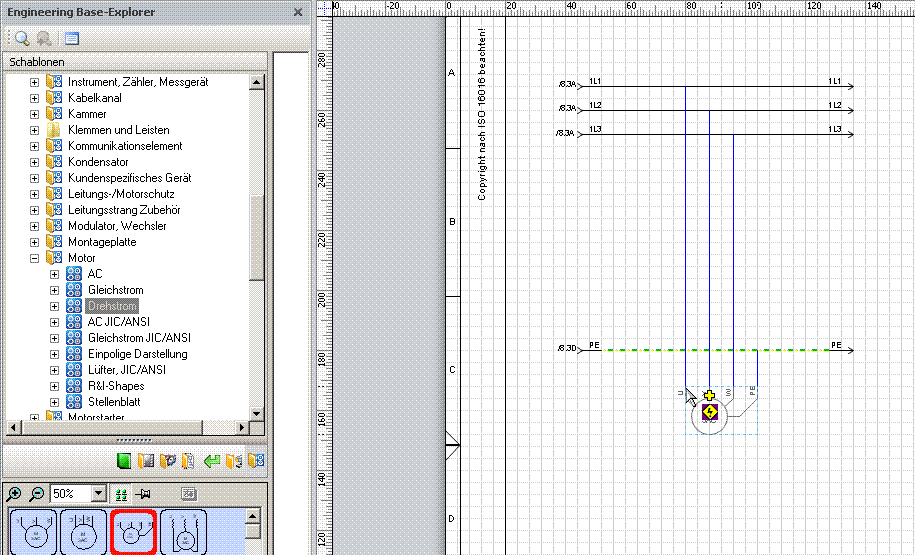Close the Engineering Base-Explorer panel
Viewport: 916px width, 556px height.
298,11
